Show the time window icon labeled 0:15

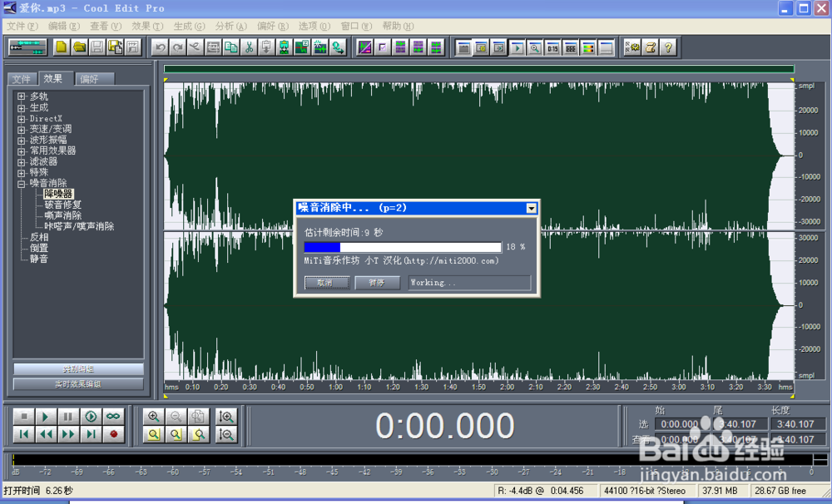(x=553, y=47)
